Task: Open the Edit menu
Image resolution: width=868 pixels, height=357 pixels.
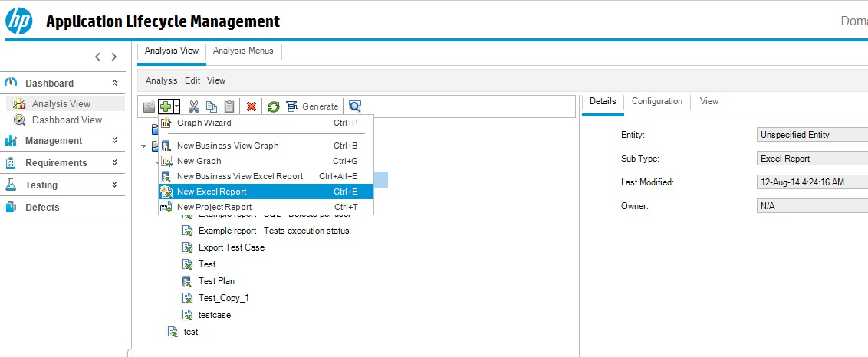Action: pos(192,80)
